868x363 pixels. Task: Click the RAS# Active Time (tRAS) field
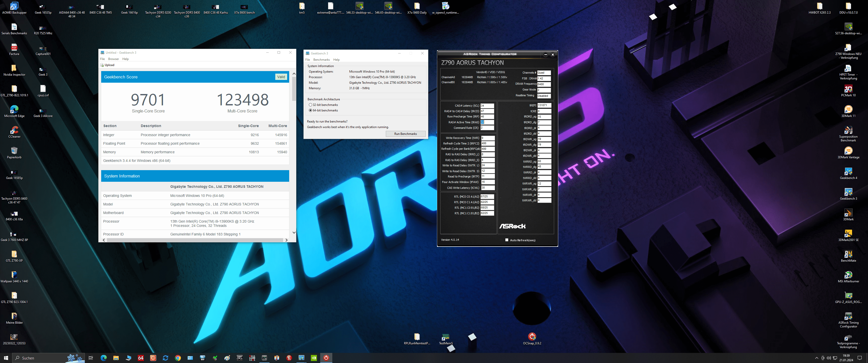click(x=487, y=122)
